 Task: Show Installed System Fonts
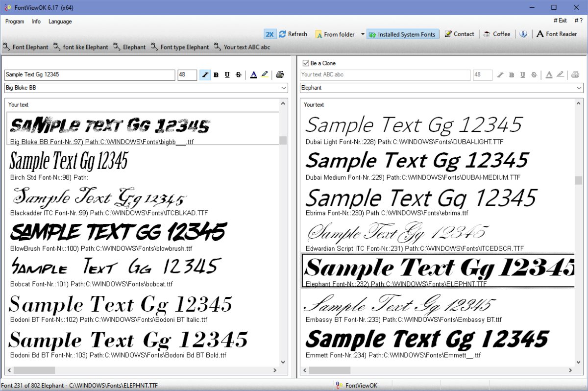pos(402,34)
